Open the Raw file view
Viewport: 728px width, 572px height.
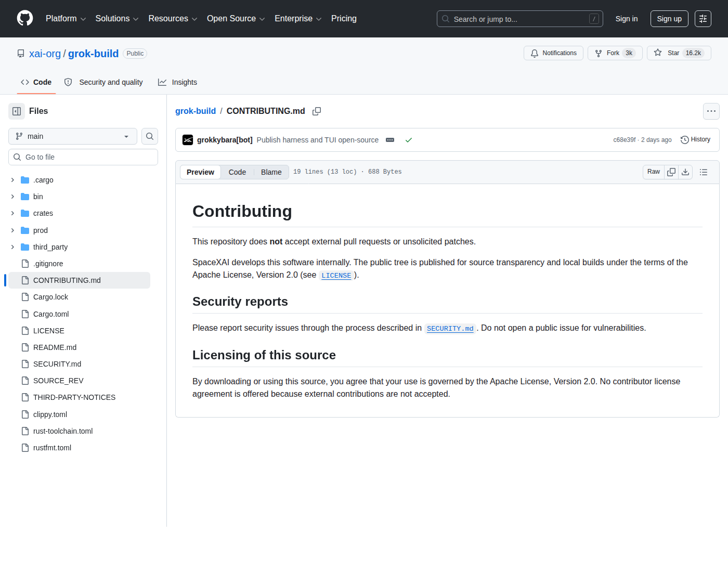654,172
